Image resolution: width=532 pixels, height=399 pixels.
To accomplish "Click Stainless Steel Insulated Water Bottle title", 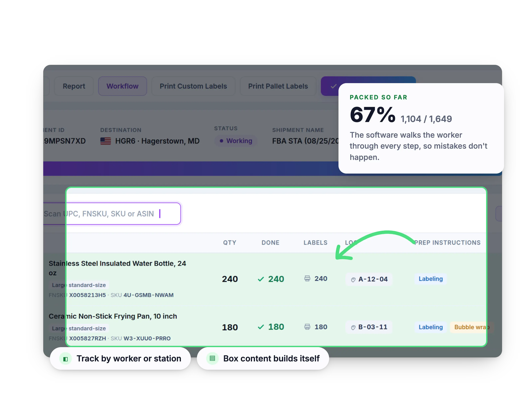I will (x=117, y=268).
